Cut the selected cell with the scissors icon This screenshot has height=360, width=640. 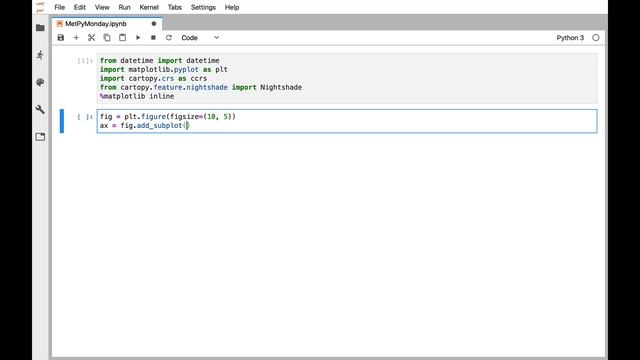[x=91, y=38]
